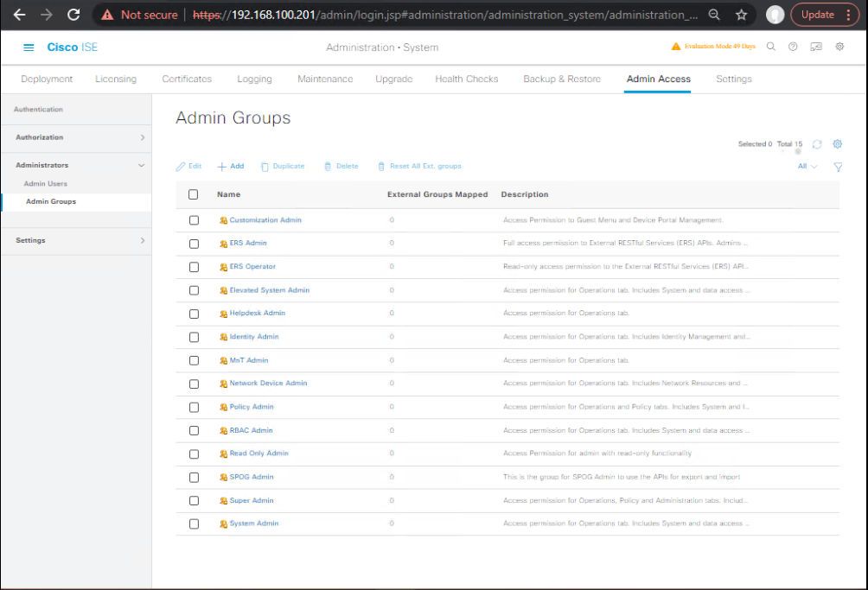Click the Customization Admin group icon

point(224,220)
